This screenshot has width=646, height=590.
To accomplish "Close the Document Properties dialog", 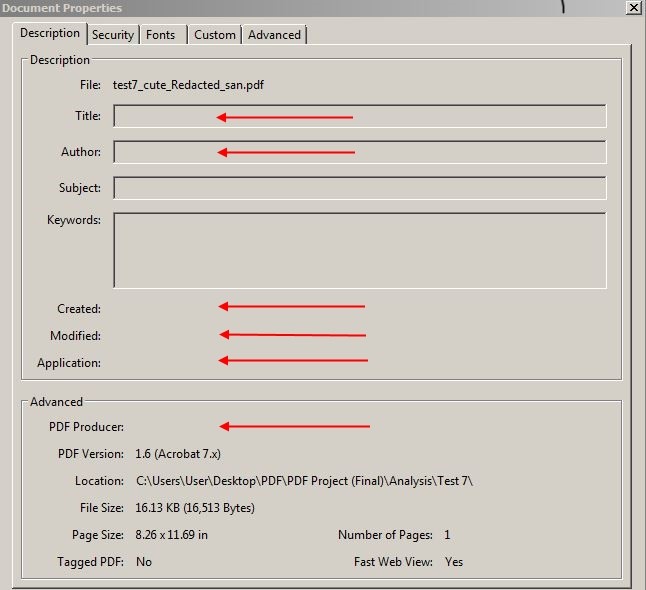I will (633, 7).
